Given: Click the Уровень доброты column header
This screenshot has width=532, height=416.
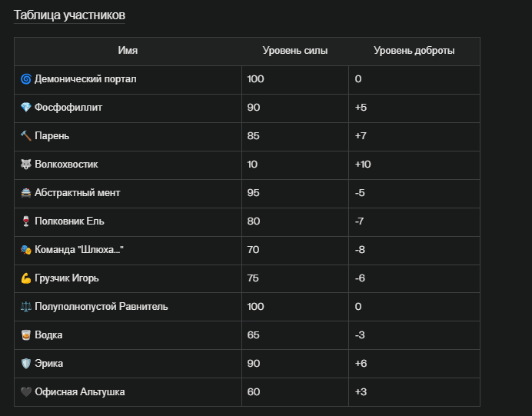Looking at the screenshot, I should 414,51.
